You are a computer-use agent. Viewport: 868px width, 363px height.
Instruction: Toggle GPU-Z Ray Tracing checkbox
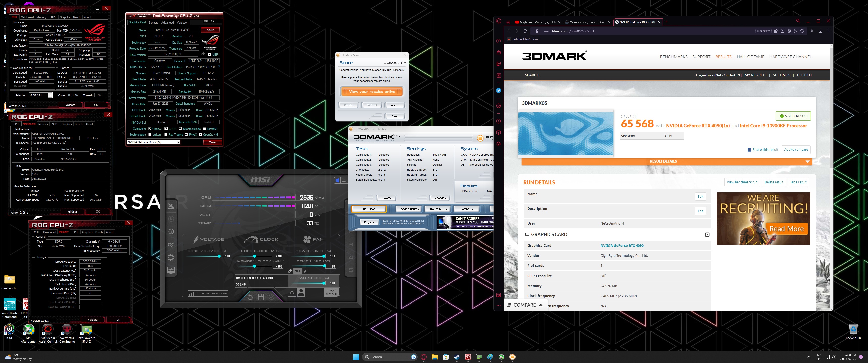tap(166, 135)
